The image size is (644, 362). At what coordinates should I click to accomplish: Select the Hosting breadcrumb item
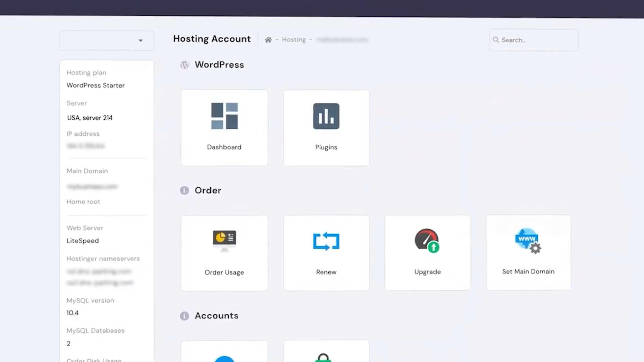click(x=294, y=39)
